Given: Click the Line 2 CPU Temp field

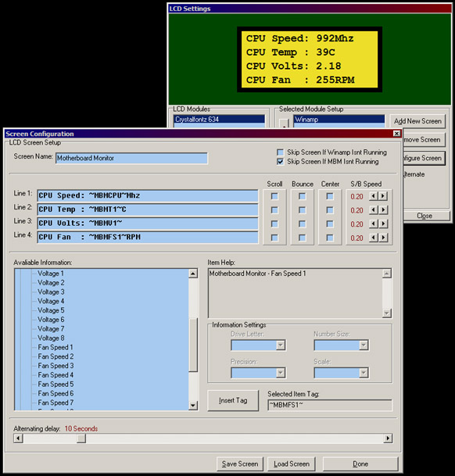Looking at the screenshot, I should click(148, 209).
